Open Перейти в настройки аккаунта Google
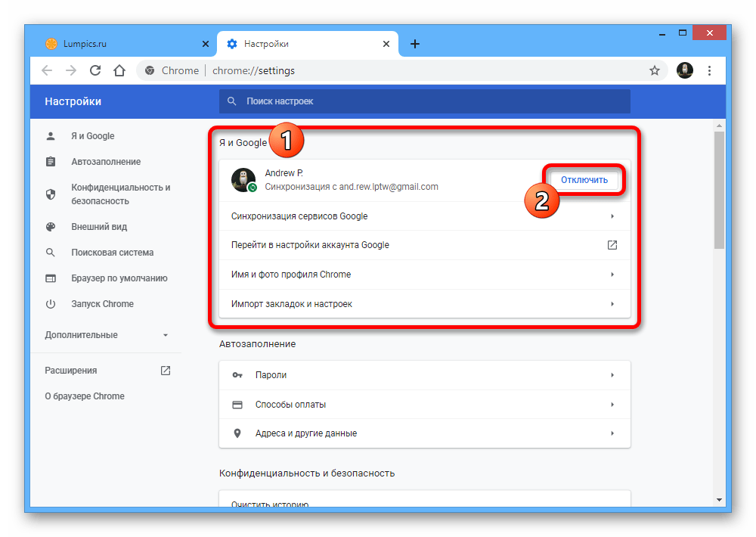This screenshot has width=756, height=537. pyautogui.click(x=424, y=245)
